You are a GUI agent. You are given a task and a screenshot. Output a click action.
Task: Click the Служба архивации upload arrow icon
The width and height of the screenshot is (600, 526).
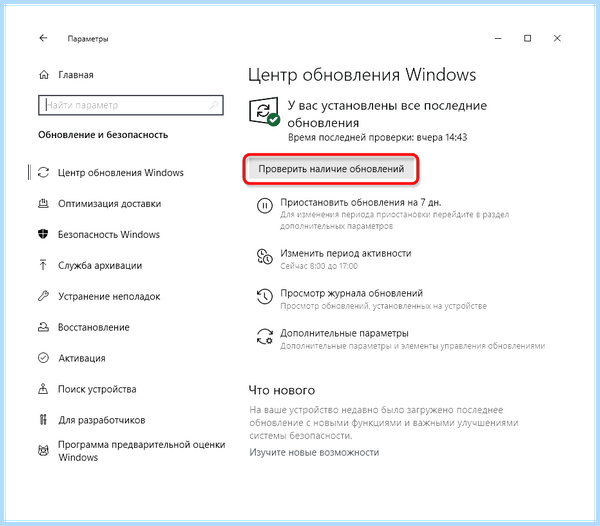(43, 265)
